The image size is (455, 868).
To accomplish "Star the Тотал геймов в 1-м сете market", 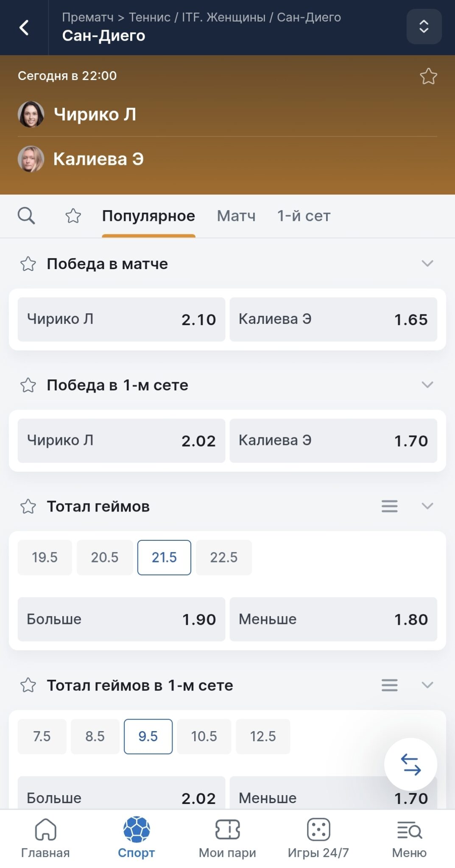I will pyautogui.click(x=28, y=685).
